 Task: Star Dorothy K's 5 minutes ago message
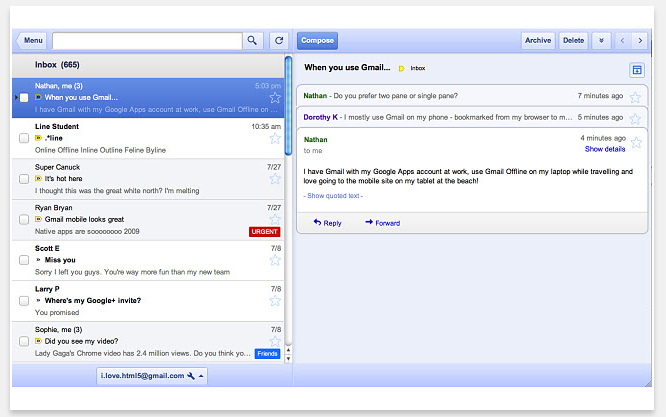click(x=635, y=119)
